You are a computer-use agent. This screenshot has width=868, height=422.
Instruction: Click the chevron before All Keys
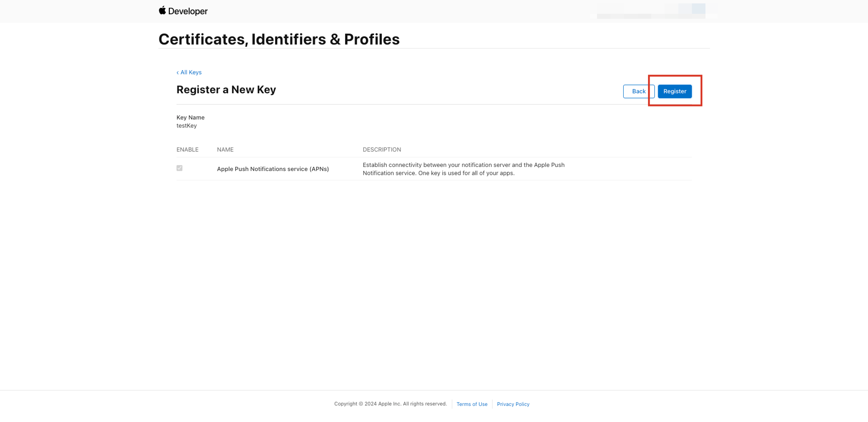(x=178, y=72)
